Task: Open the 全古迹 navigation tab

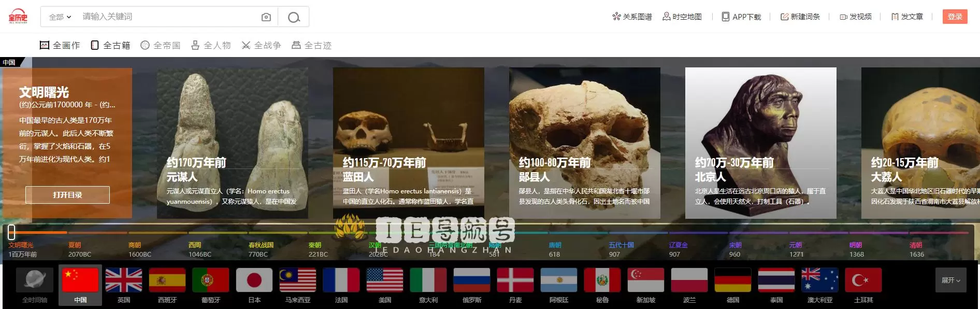Action: pyautogui.click(x=311, y=45)
